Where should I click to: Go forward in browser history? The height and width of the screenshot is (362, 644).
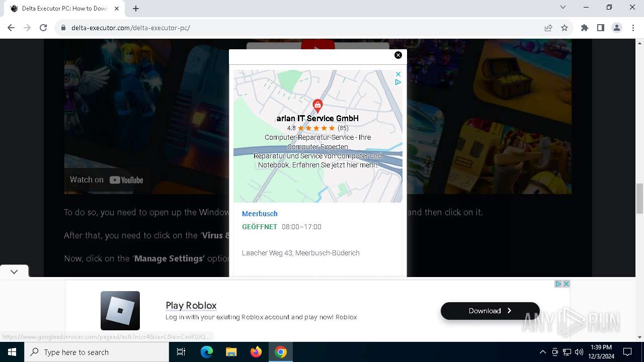point(27,28)
